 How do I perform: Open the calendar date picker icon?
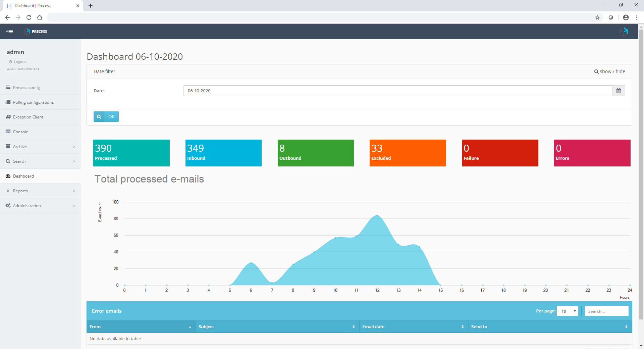point(619,91)
